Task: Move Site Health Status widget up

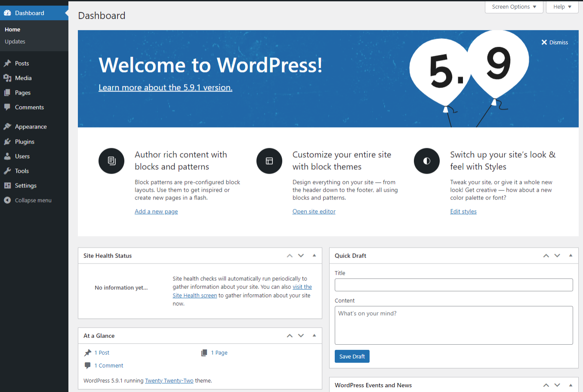Action: point(290,255)
